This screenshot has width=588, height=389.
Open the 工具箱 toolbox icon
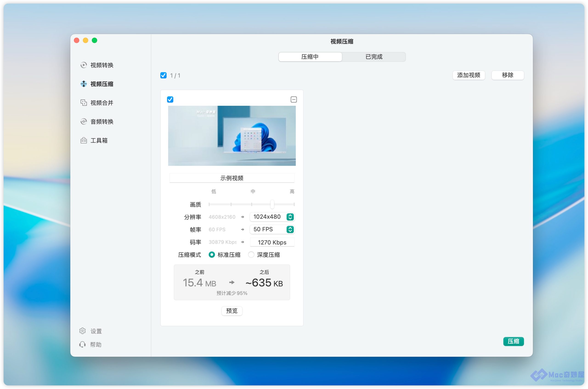click(84, 141)
